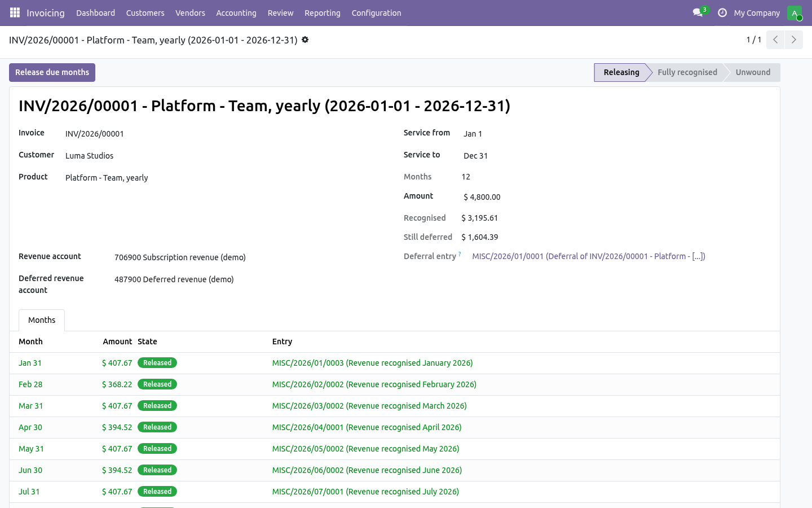Open the Review menu
812x508 pixels.
pos(280,12)
